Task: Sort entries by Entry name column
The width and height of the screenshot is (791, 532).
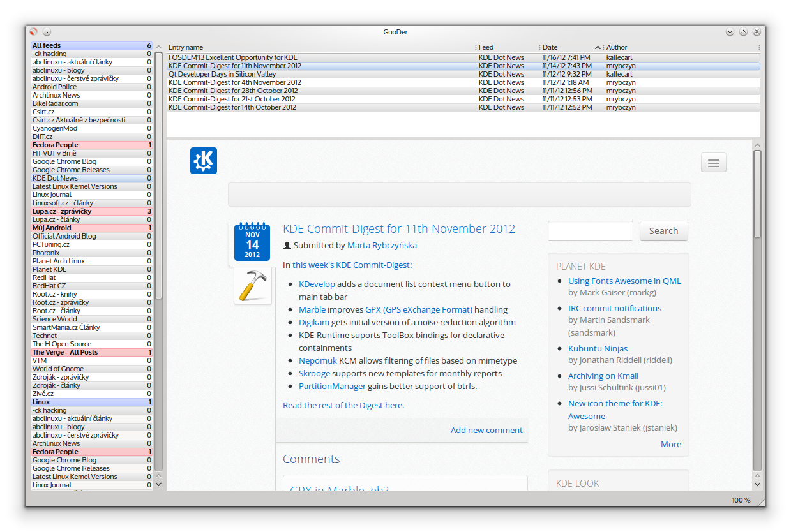Action: 321,47
